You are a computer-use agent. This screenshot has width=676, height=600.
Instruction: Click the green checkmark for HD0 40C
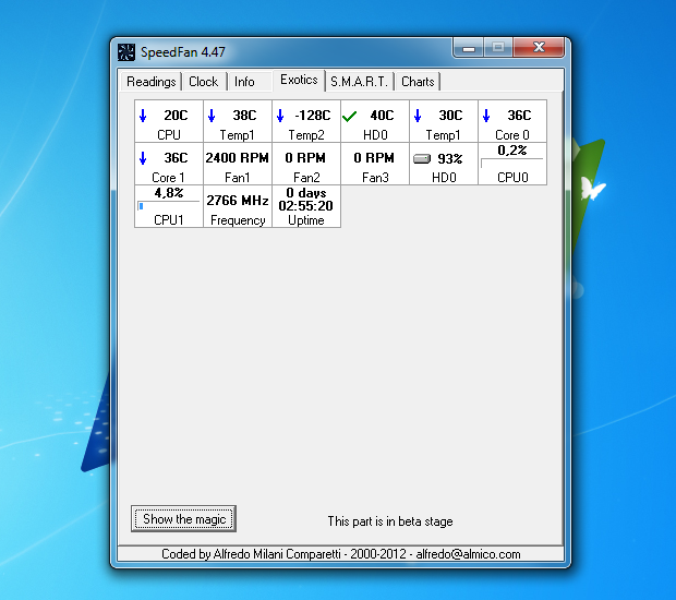coord(349,116)
